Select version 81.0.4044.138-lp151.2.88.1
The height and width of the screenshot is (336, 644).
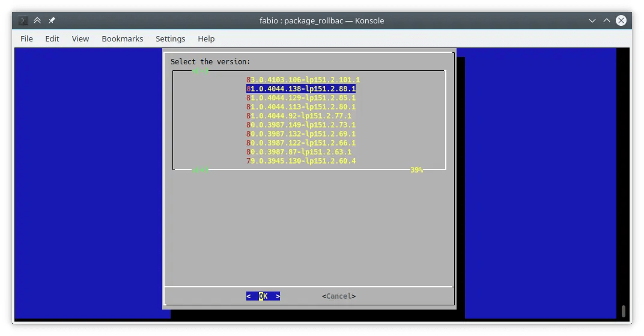pyautogui.click(x=301, y=89)
